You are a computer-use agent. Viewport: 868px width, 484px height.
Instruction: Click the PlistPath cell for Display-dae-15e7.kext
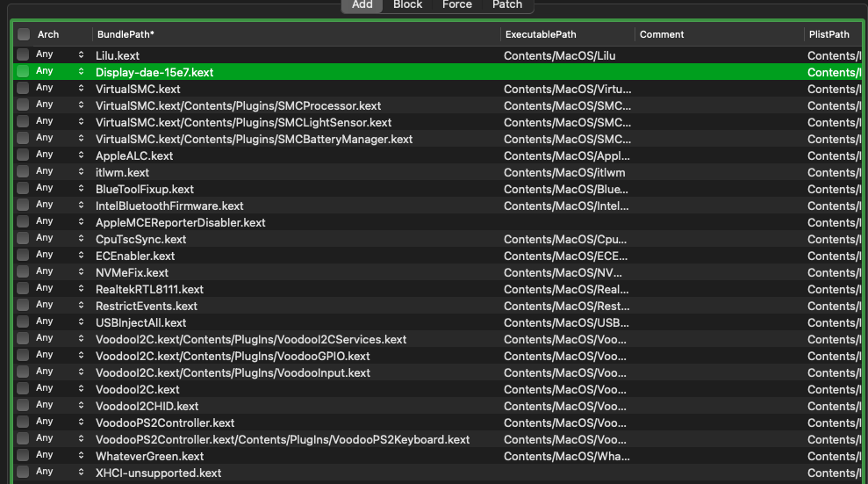point(834,72)
